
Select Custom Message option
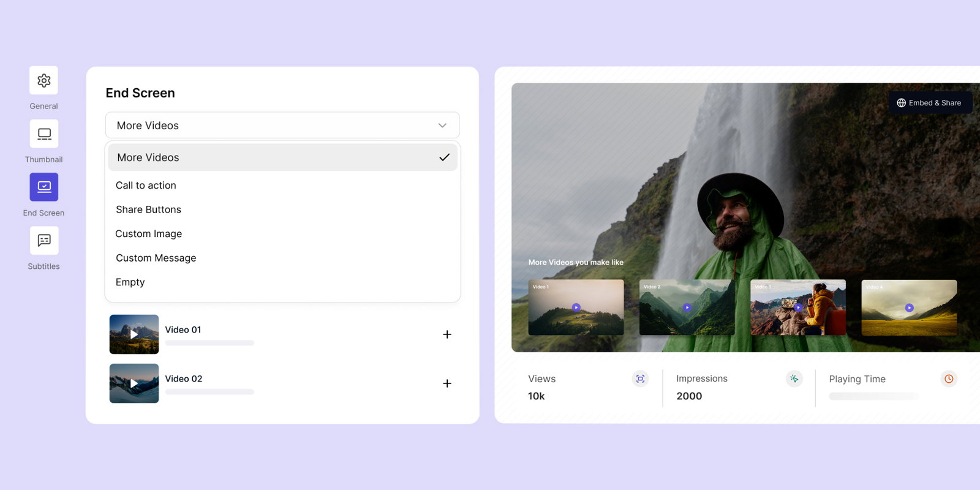coord(156,258)
